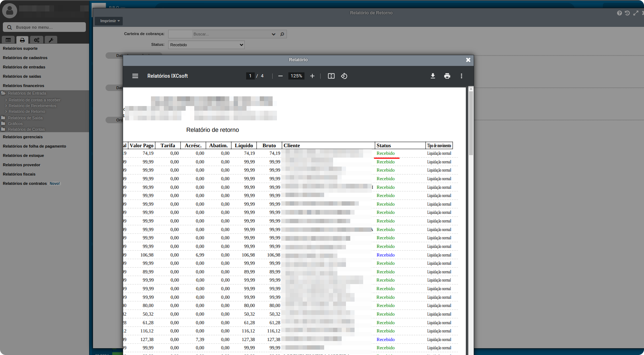The height and width of the screenshot is (355, 644).
Task: Zoom out the PDF report
Action: pos(280,76)
